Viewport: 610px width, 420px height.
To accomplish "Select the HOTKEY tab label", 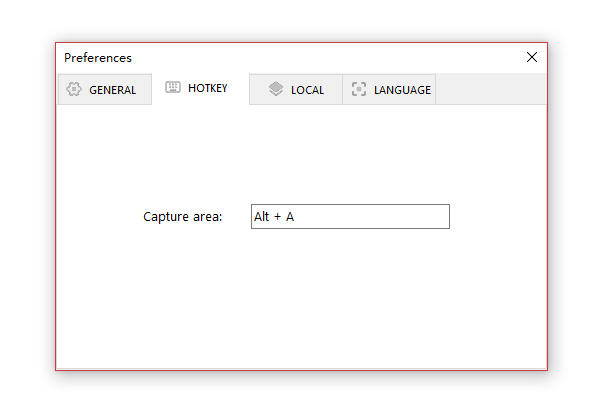I will coord(207,88).
